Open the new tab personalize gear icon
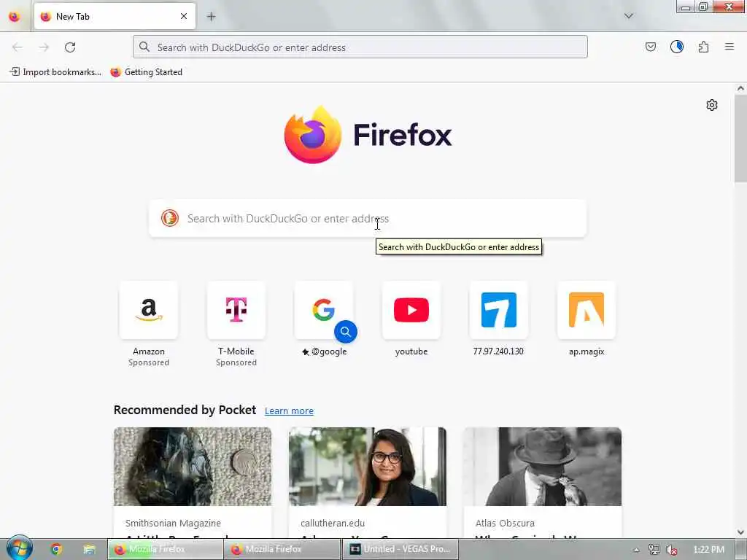The height and width of the screenshot is (560, 747). pos(712,105)
